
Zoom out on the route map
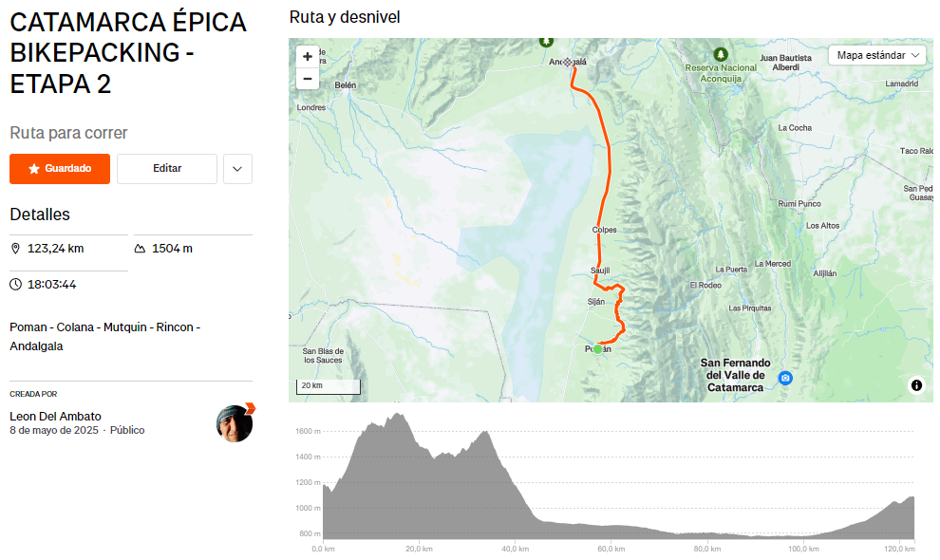[308, 80]
